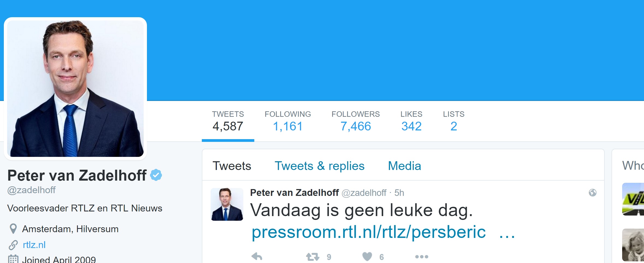644x263 pixels.
Task: Click the link chain icon beside rtlz.nl
Action: [13, 245]
